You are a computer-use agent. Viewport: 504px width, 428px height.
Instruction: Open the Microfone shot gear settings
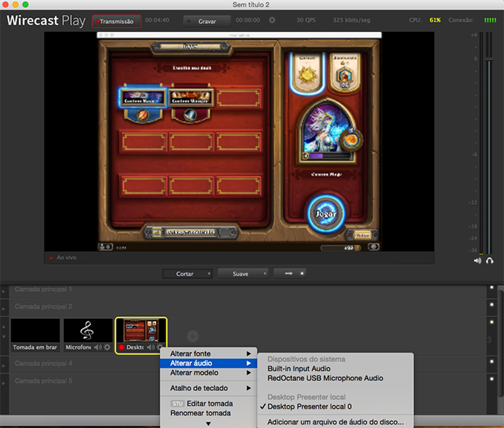(107, 348)
